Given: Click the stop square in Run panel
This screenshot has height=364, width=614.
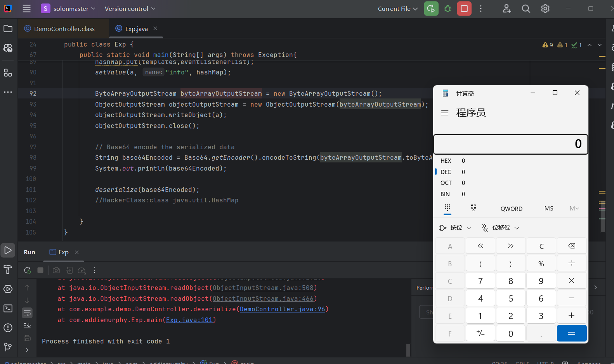Looking at the screenshot, I should [40, 270].
